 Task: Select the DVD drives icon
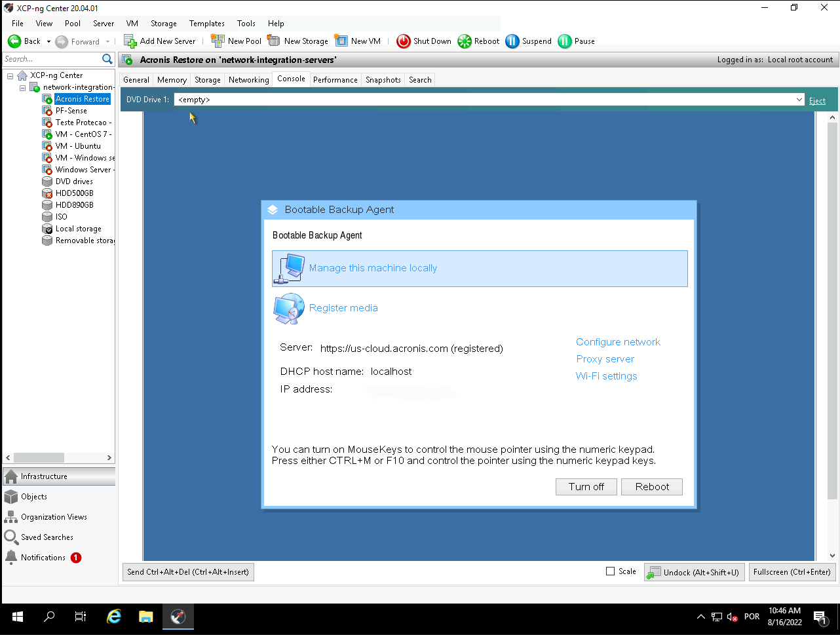pos(47,182)
